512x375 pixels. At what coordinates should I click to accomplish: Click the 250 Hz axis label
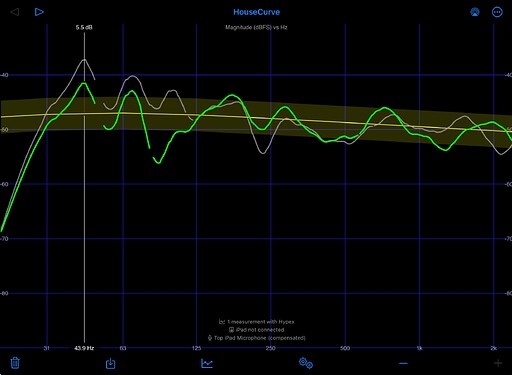point(271,348)
